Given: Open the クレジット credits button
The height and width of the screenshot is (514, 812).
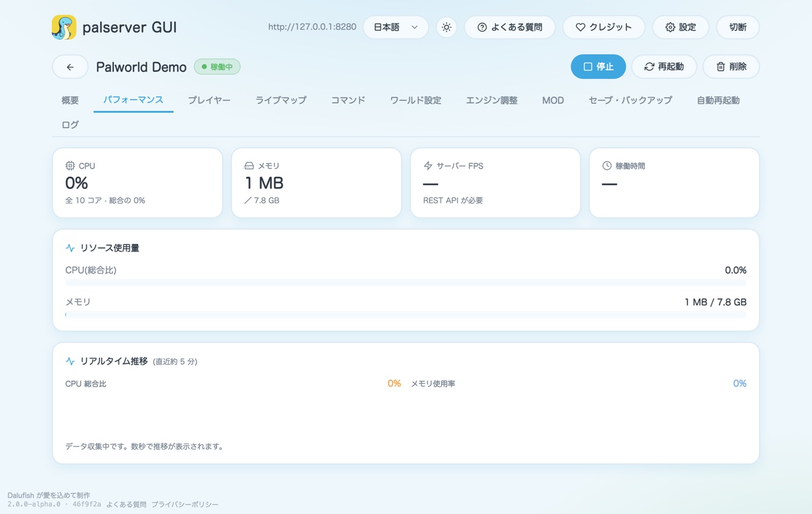Looking at the screenshot, I should [603, 27].
